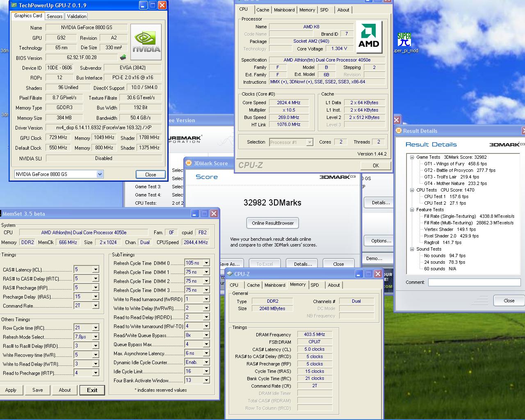Click To Excel in 3DMark Score window
The image size is (525, 420).
point(265,264)
